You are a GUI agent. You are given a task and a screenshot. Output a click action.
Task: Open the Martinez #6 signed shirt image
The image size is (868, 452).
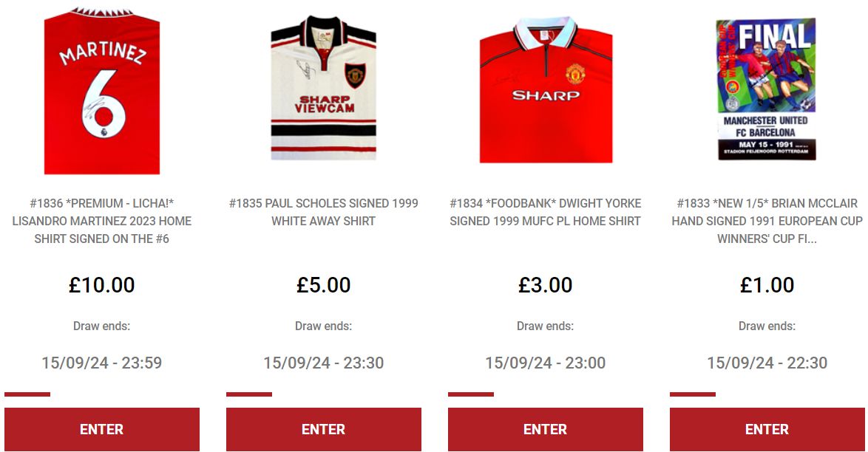pyautogui.click(x=102, y=92)
